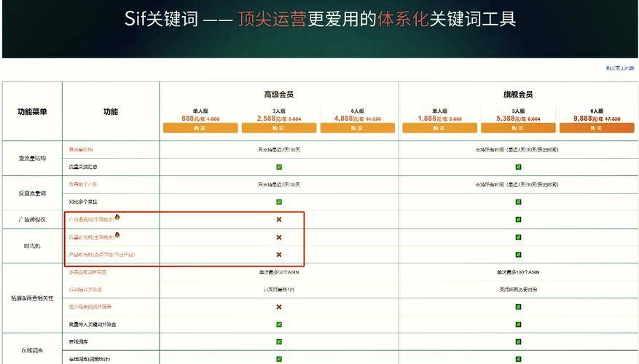Click the Sif关键词 banner headline
This screenshot has height=364, width=639.
pos(320,19)
